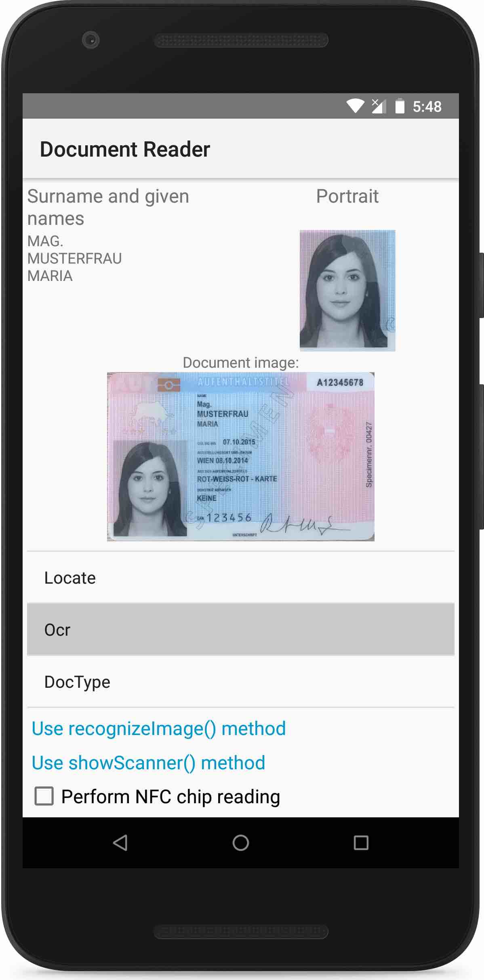The image size is (484, 980).
Task: Tap the Android back navigation button
Action: [120, 843]
